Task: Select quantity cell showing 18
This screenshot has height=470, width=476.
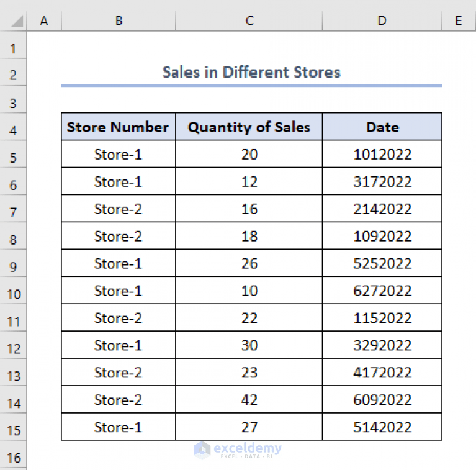Action: pyautogui.click(x=249, y=236)
